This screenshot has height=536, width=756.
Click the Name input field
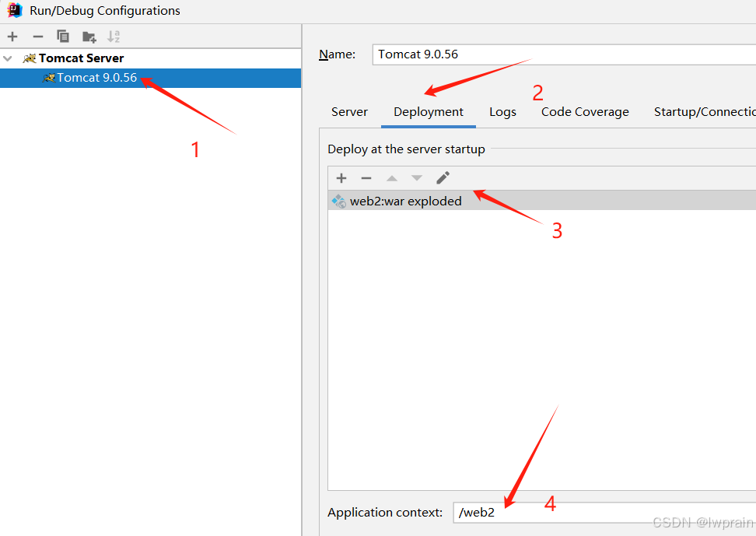click(564, 54)
